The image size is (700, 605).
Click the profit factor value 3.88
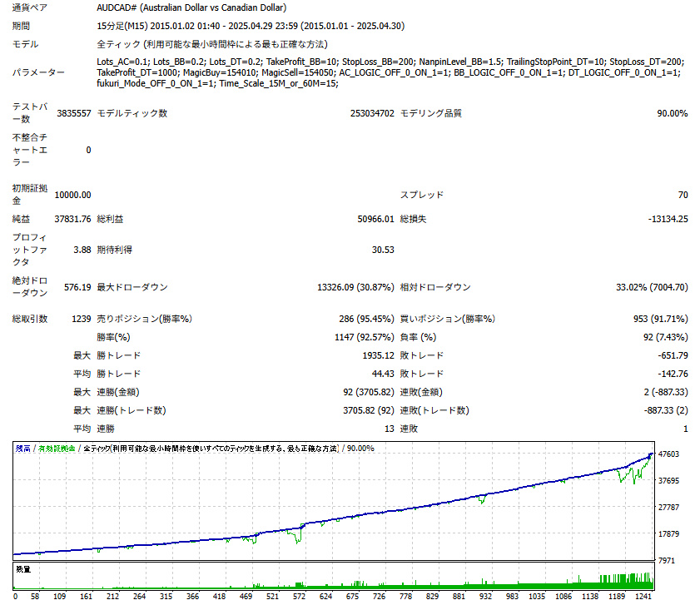(x=82, y=250)
